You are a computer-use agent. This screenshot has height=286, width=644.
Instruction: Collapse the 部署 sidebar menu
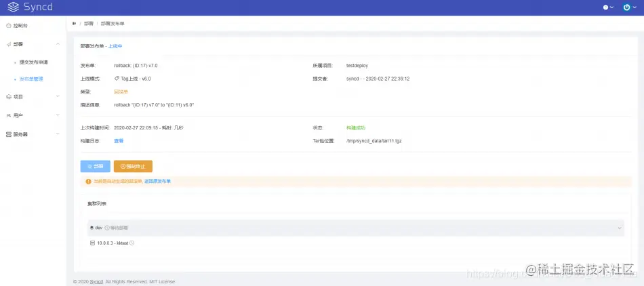[58, 44]
